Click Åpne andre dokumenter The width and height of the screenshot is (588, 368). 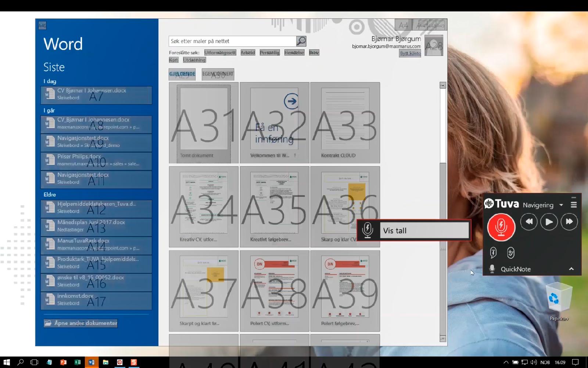tap(81, 323)
